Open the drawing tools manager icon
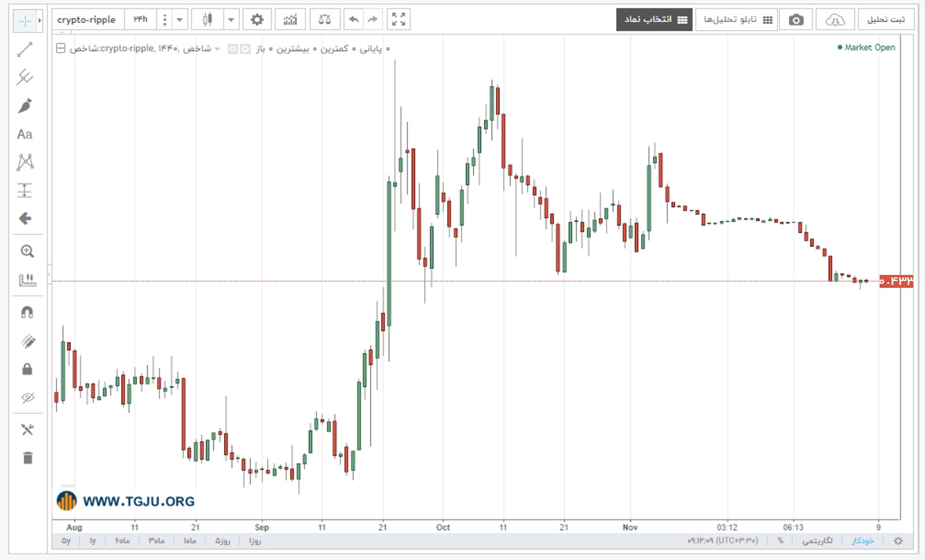 pyautogui.click(x=27, y=430)
